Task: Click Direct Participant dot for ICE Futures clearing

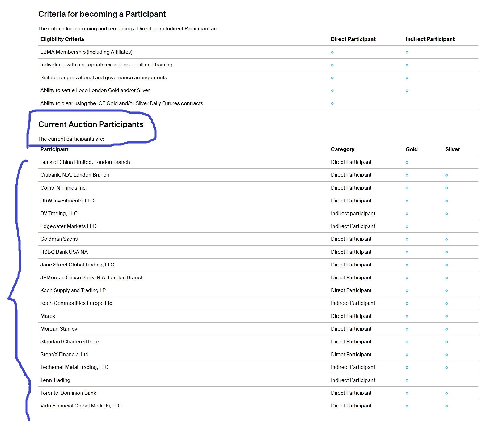Action: (332, 103)
